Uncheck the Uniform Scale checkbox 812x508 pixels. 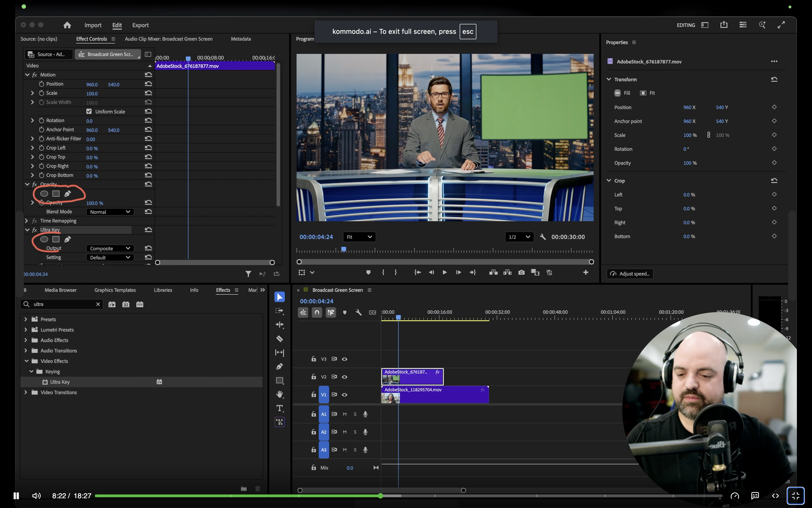[89, 111]
